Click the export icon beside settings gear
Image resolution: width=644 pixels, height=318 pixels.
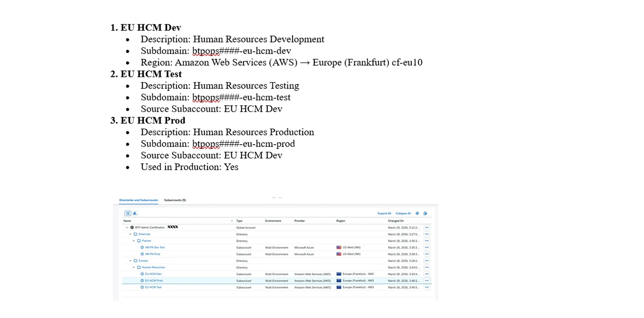click(425, 213)
